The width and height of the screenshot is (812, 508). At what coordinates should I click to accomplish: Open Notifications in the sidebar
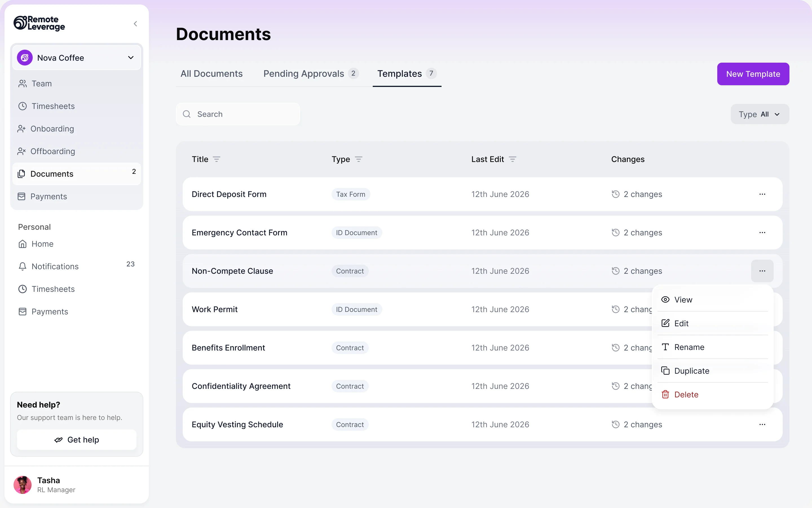[76, 266]
